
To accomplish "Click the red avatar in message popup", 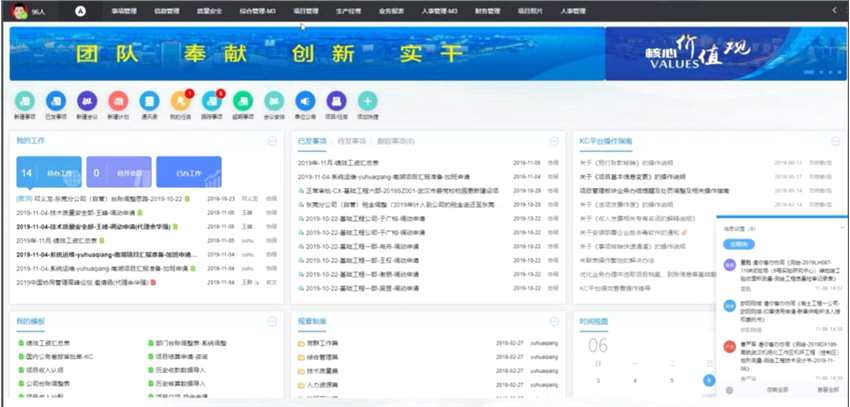I will coord(730,347).
